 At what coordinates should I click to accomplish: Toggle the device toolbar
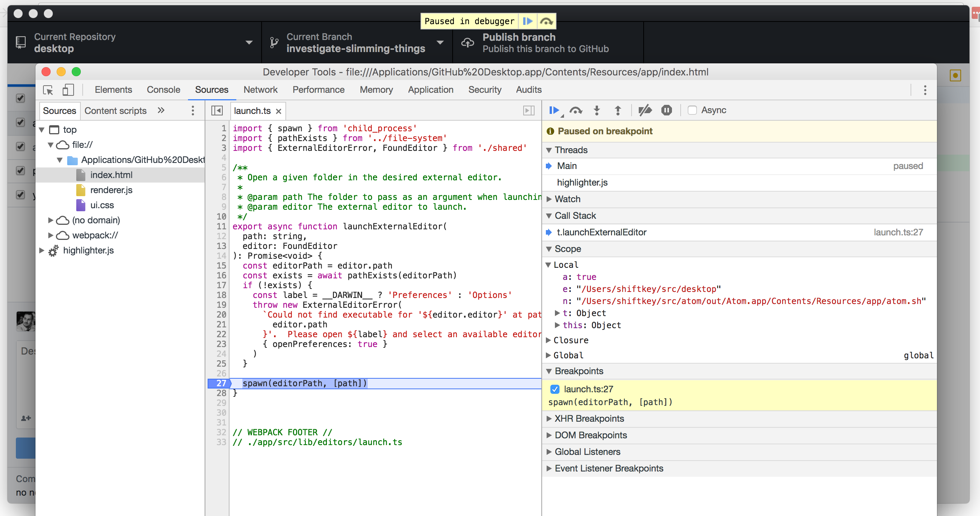click(68, 90)
